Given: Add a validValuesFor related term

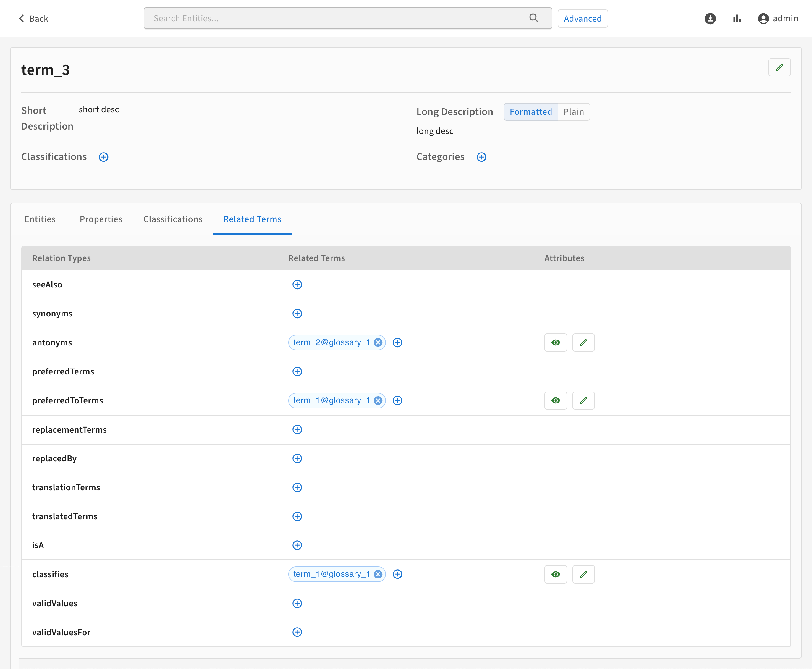Looking at the screenshot, I should pyautogui.click(x=297, y=632).
